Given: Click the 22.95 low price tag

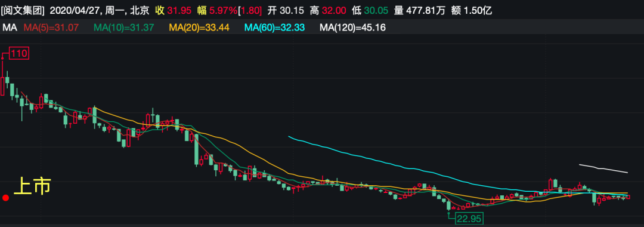Looking at the screenshot, I should 469,218.
